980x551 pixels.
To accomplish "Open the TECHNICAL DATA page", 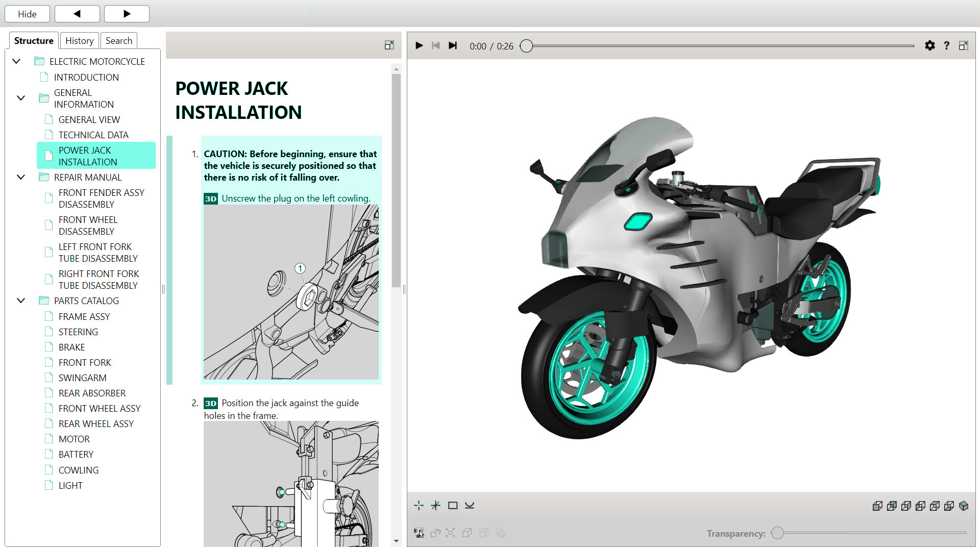I will pyautogui.click(x=93, y=135).
